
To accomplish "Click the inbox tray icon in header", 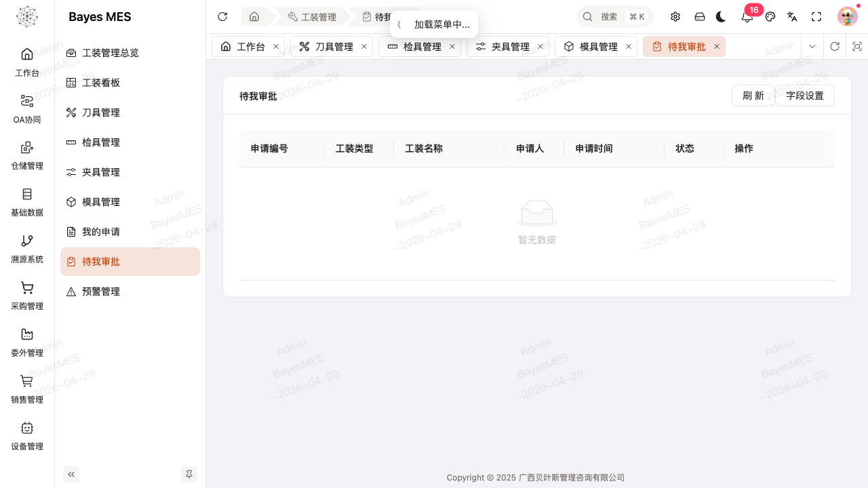I will 700,17.
